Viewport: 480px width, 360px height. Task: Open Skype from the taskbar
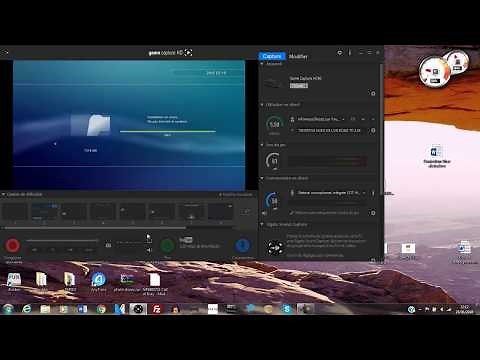[x=287, y=309]
